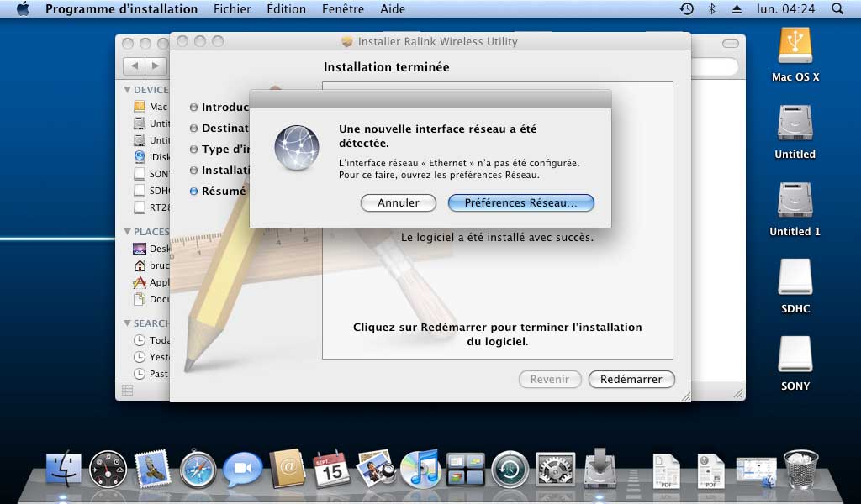Open the Apple menu
The height and width of the screenshot is (504, 861).
pos(23,8)
